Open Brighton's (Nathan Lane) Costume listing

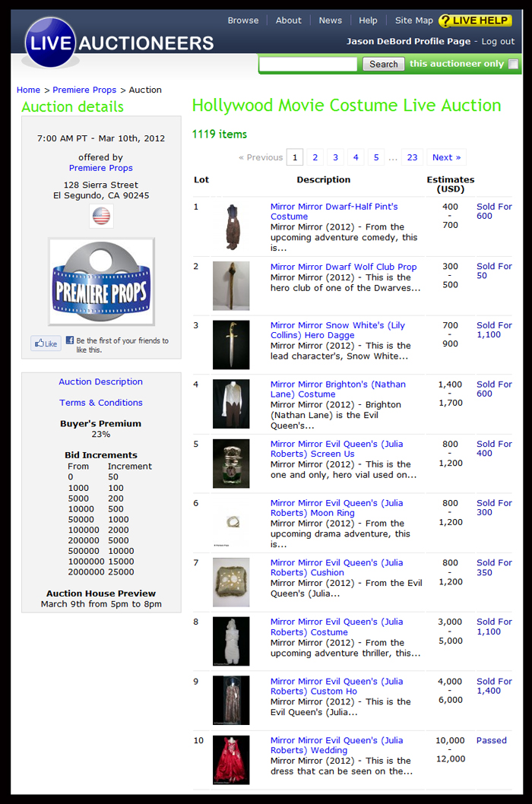[x=338, y=389]
